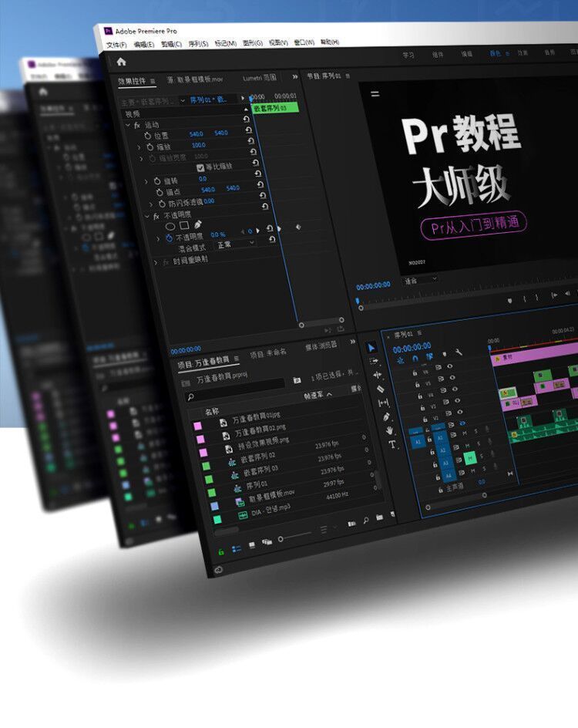Click the add marker icon in timeline header

[445, 354]
